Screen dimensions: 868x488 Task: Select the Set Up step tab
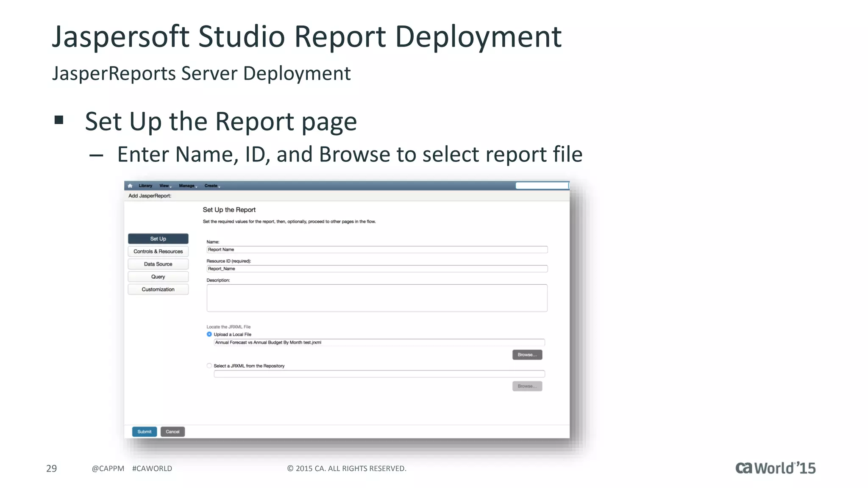tap(158, 239)
